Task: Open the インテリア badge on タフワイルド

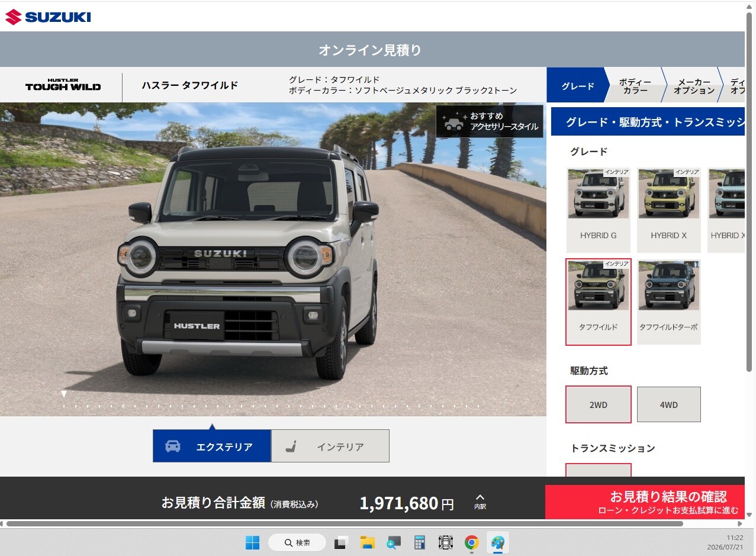Action: [x=616, y=263]
